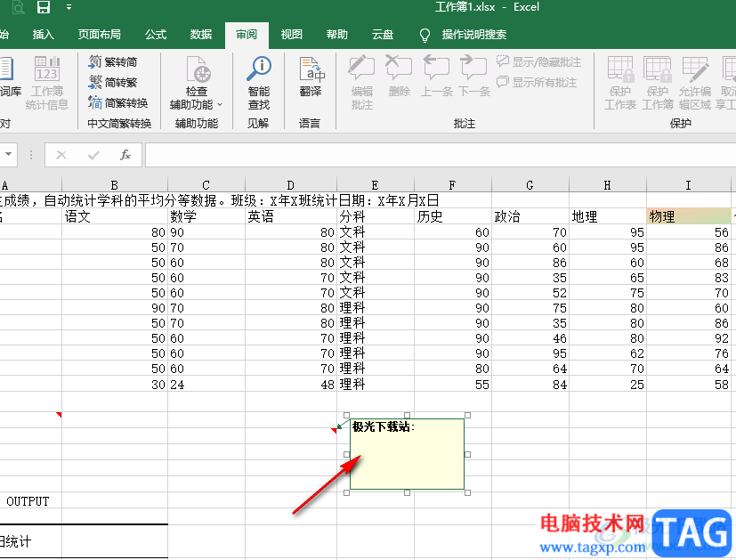The image size is (736, 560).
Task: Open the Quick Access Toolbar customize arrow
Action: coord(69,7)
